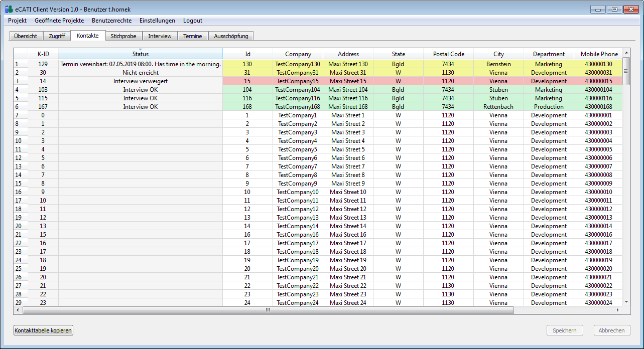This screenshot has width=644, height=349.
Task: Click the horizontal scrollbar left arrow
Action: pos(18,310)
